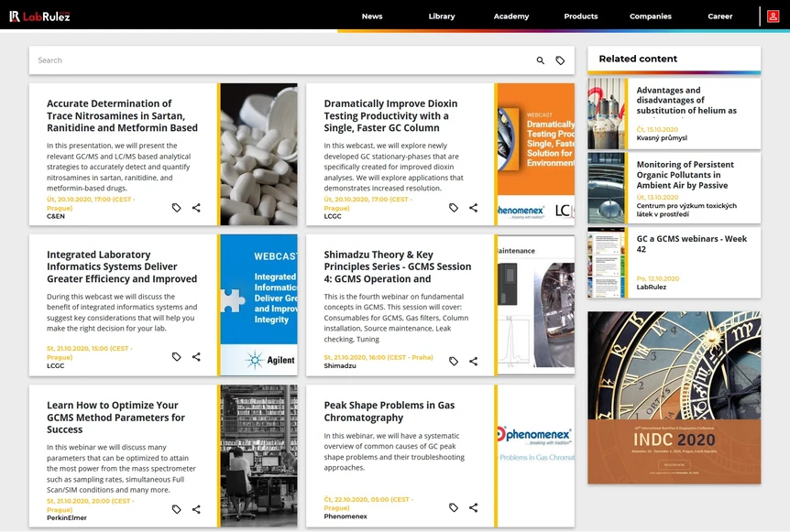Click the 'LabRulez' source label under Week 42

[x=651, y=287]
